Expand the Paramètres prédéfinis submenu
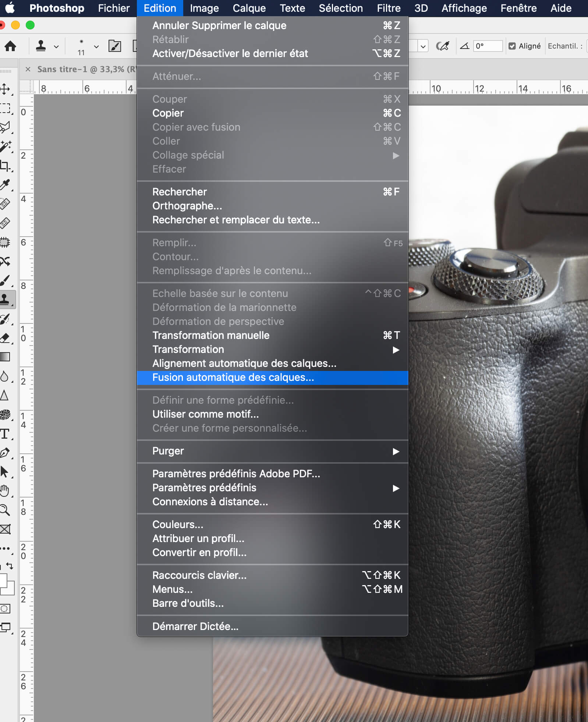 point(272,488)
